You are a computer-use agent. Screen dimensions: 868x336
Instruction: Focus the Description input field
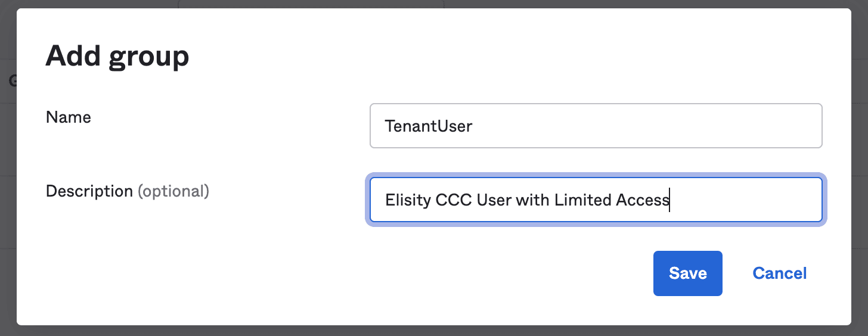596,200
